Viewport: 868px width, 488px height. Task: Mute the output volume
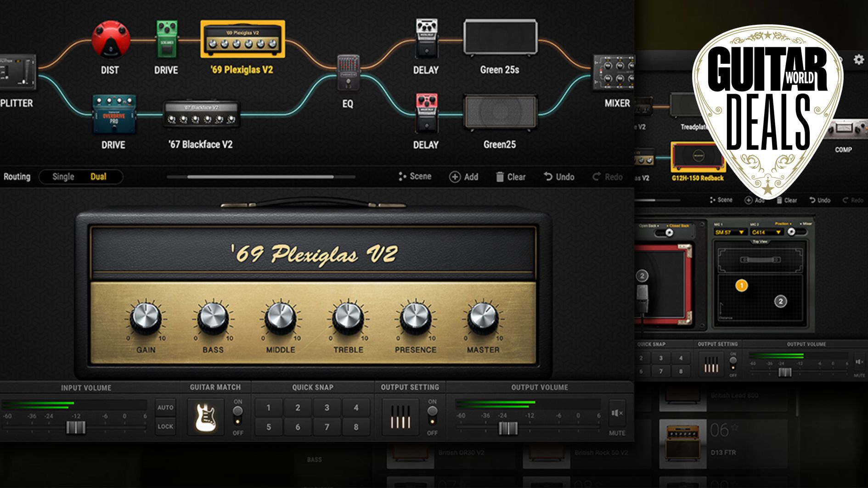pos(617,413)
